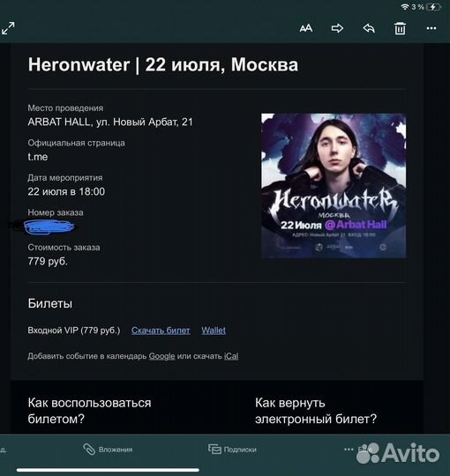This screenshot has height=476, width=450.
Task: Download the iCal calendar file
Action: click(x=231, y=356)
